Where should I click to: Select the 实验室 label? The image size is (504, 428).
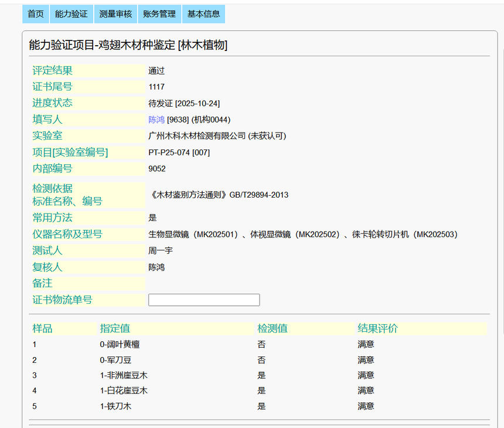tap(47, 135)
